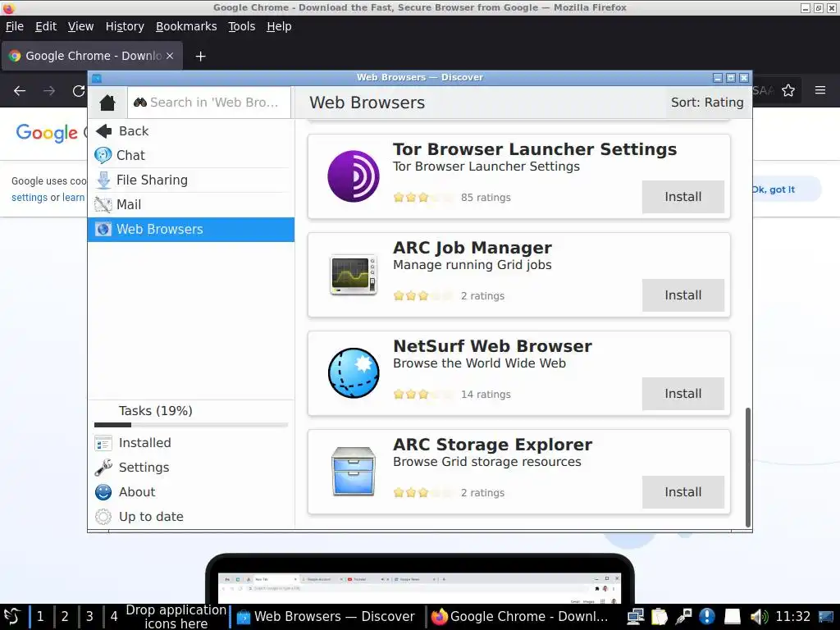The height and width of the screenshot is (630, 840).
Task: Open the Help menu in Firefox
Action: [279, 26]
